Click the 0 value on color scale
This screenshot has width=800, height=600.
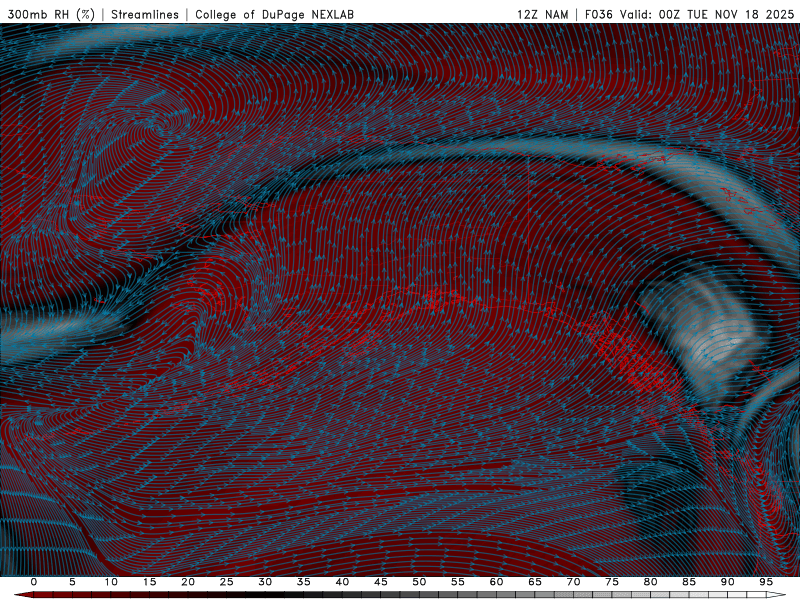click(34, 582)
